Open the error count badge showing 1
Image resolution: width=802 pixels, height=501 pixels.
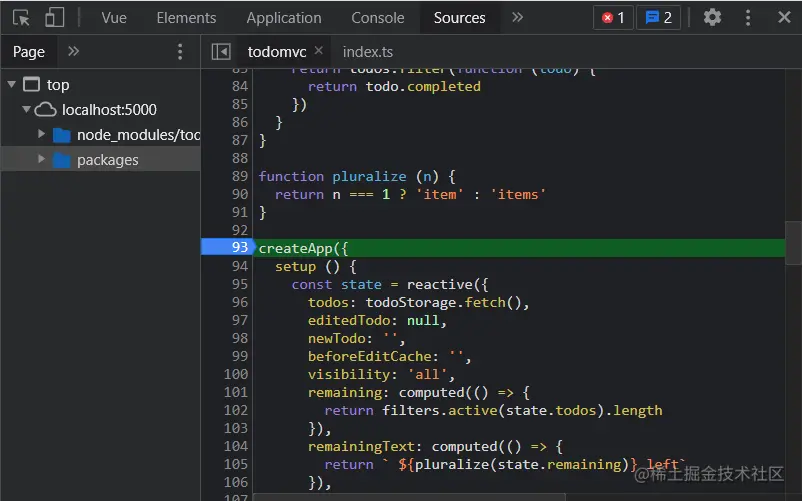(x=613, y=18)
